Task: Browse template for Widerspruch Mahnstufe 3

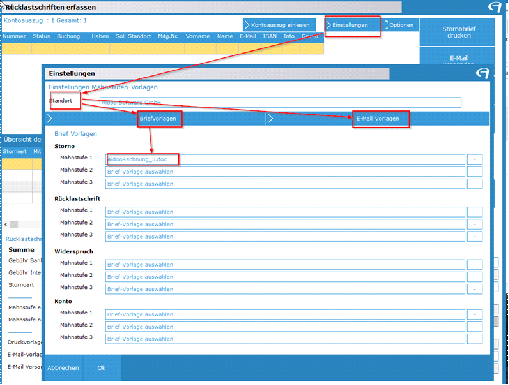Action: tap(475, 289)
